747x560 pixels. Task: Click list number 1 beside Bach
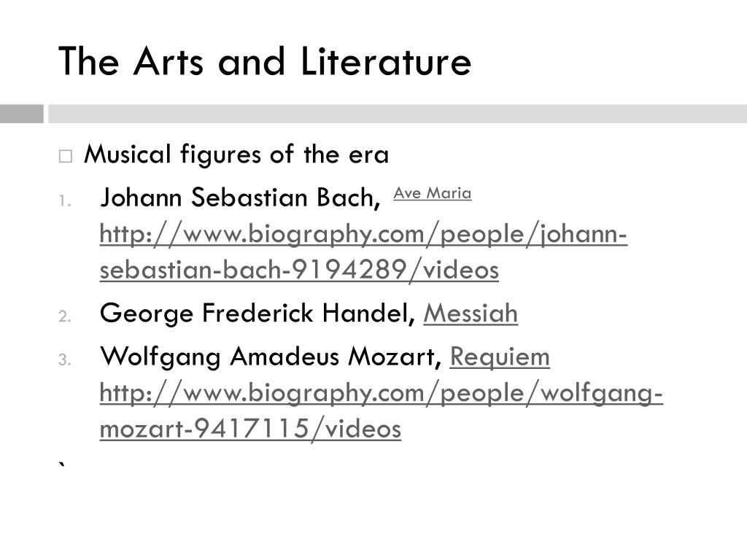click(65, 201)
